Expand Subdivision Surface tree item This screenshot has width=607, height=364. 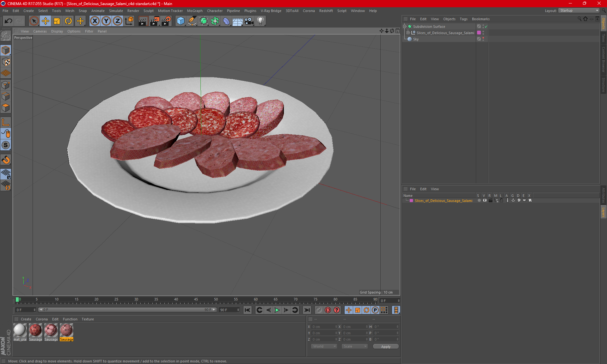coord(404,27)
